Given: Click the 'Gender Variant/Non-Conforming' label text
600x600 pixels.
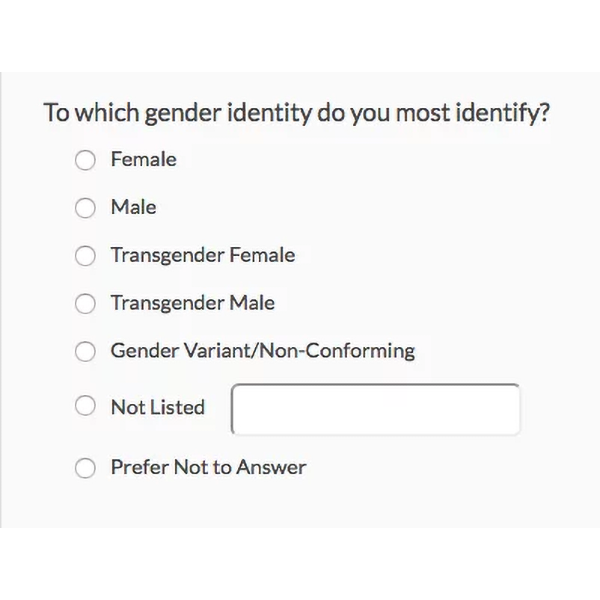Looking at the screenshot, I should coord(262,351).
